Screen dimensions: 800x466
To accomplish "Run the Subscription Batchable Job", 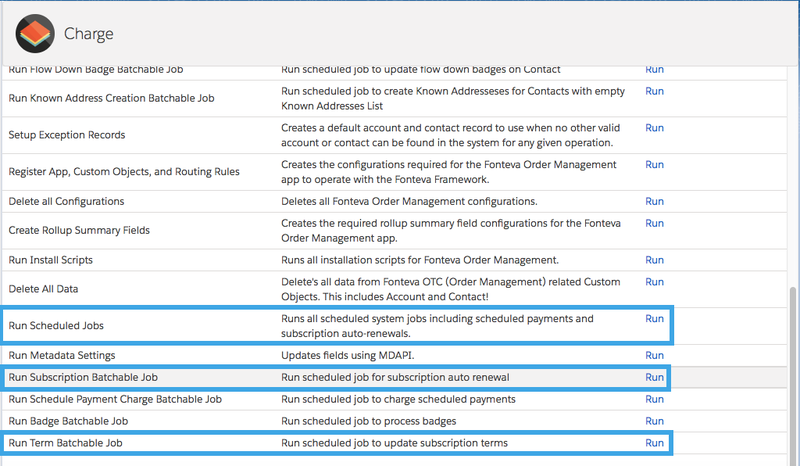I will 654,377.
